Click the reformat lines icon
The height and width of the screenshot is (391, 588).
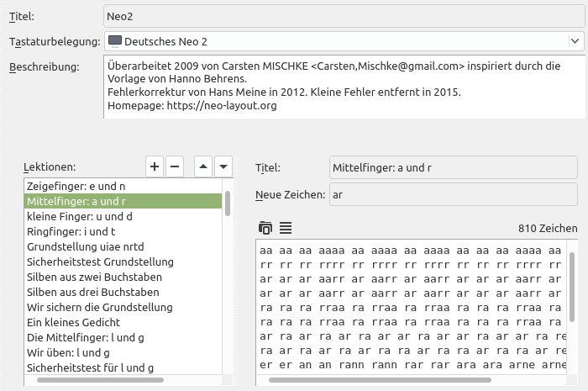pos(286,228)
